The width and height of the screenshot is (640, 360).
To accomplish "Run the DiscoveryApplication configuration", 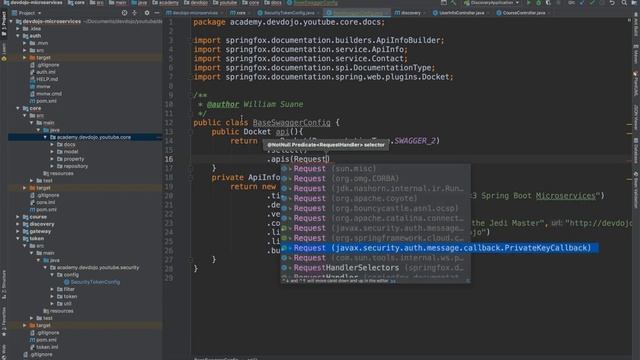I will (529, 3).
